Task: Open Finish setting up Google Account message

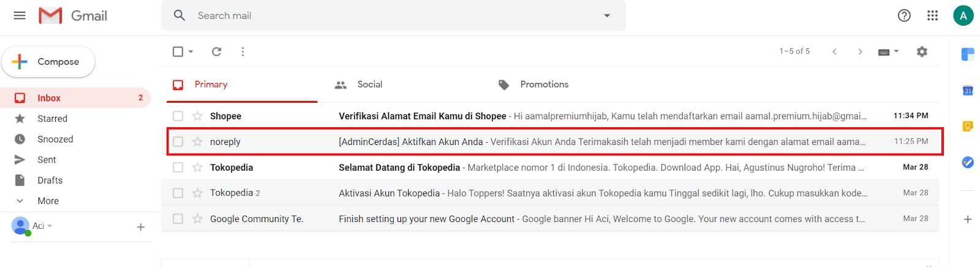Action: click(x=550, y=218)
